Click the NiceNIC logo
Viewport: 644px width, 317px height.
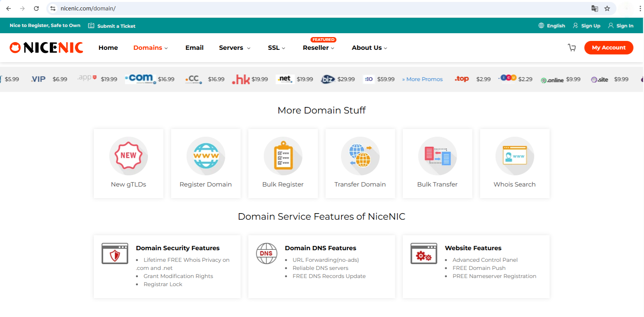pos(46,47)
